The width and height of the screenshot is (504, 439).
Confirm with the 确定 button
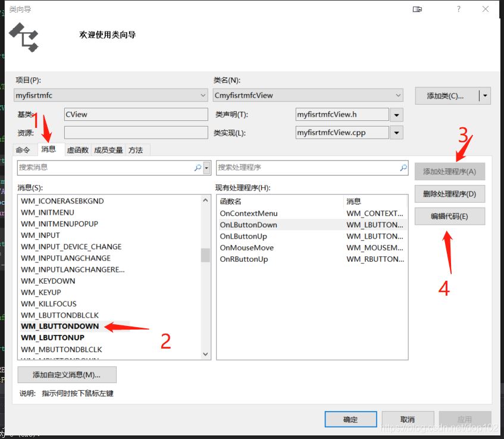[350, 419]
